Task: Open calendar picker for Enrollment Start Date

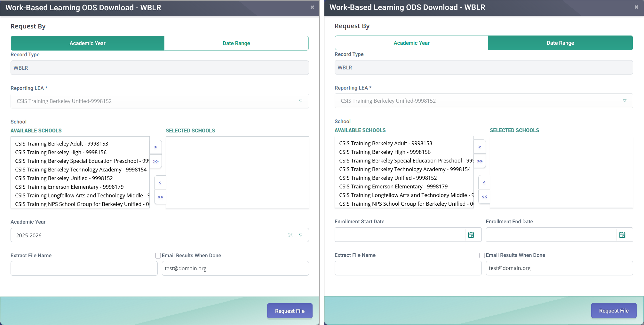Action: (x=471, y=234)
